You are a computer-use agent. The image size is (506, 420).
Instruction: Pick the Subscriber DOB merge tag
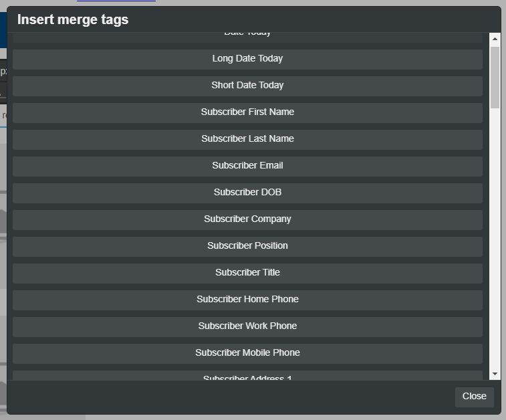pos(247,193)
